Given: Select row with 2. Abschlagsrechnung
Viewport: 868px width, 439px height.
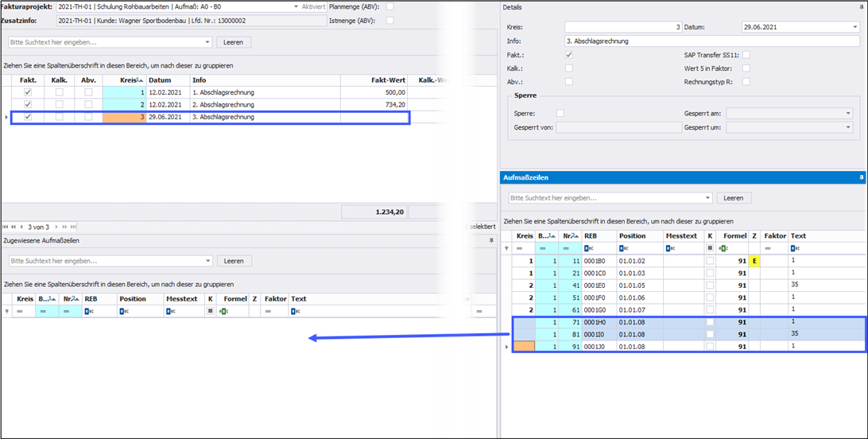Looking at the screenshot, I should pos(223,104).
